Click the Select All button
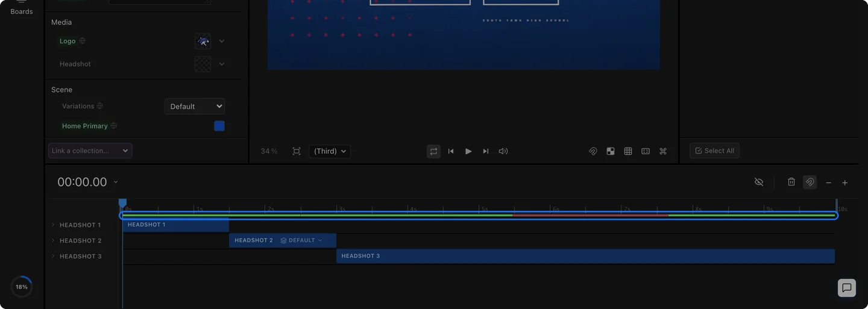 tap(714, 151)
